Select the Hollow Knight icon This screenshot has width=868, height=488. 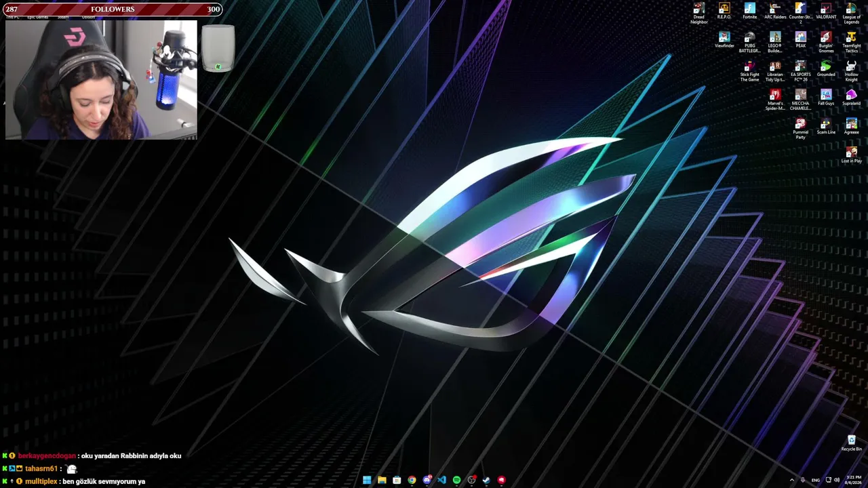click(852, 71)
